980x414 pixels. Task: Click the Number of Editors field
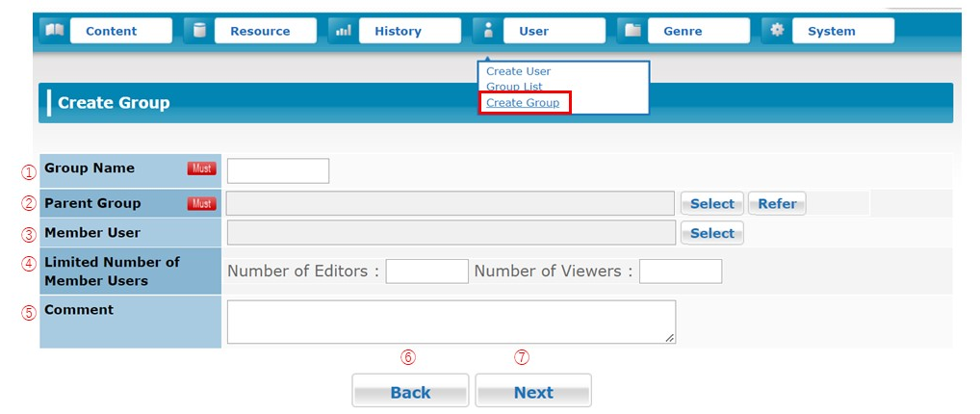coord(426,272)
